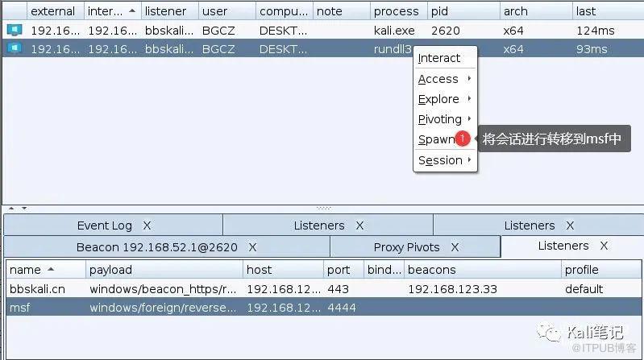This screenshot has width=644, height=360.
Task: Sort beacons by user column
Action: pyautogui.click(x=227, y=11)
